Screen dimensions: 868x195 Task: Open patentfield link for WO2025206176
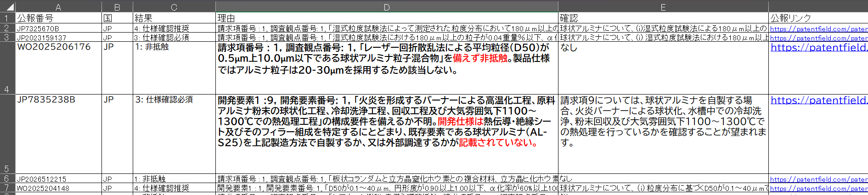(x=819, y=47)
